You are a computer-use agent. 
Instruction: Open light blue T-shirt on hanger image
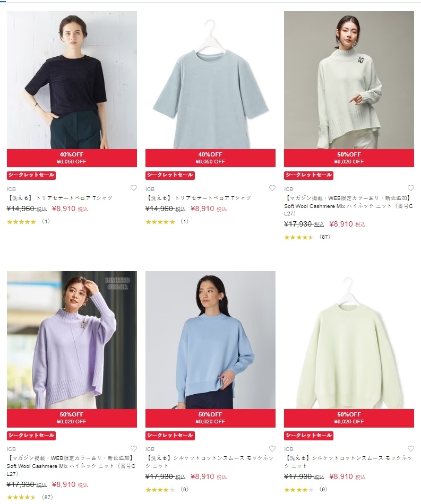pyautogui.click(x=210, y=80)
